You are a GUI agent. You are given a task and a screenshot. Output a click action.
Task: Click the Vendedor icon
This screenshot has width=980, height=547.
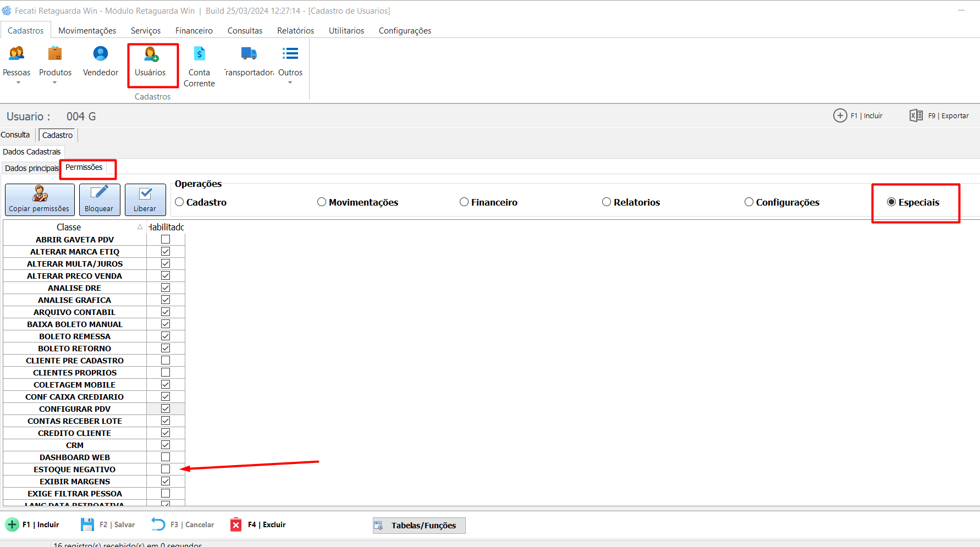click(x=101, y=55)
